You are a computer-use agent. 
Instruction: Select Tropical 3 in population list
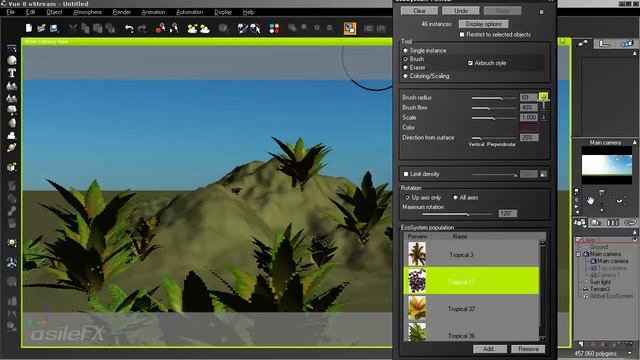pos(471,254)
